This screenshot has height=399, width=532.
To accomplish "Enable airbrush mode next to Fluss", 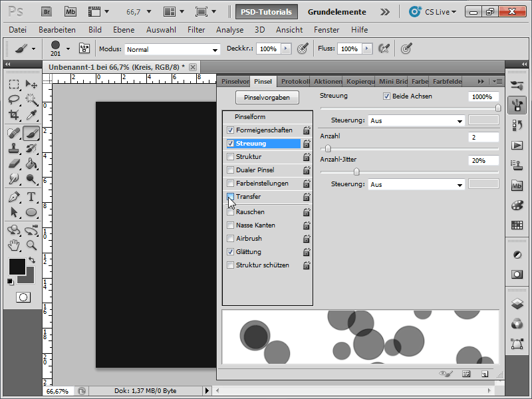I will click(x=384, y=49).
